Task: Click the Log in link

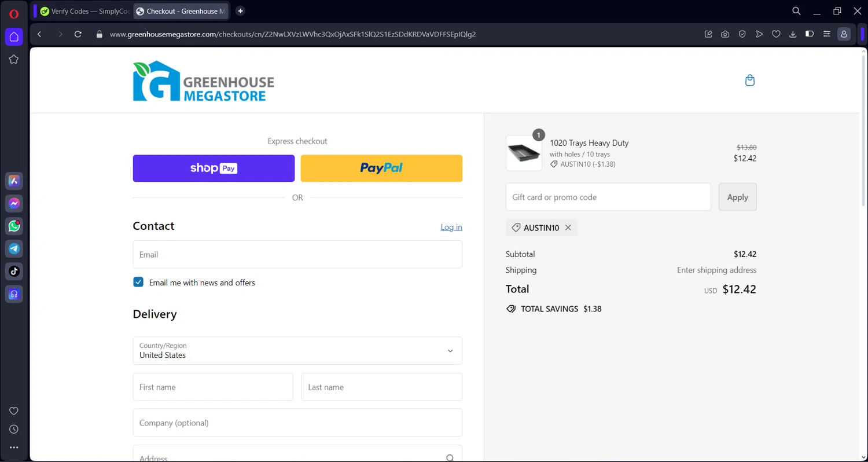Action: tap(451, 227)
